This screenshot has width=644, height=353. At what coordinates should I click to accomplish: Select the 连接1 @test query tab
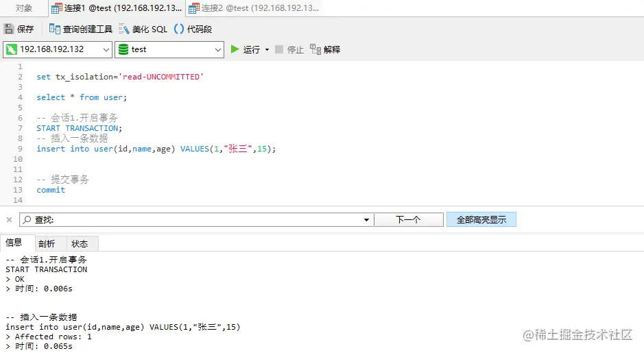tap(117, 8)
